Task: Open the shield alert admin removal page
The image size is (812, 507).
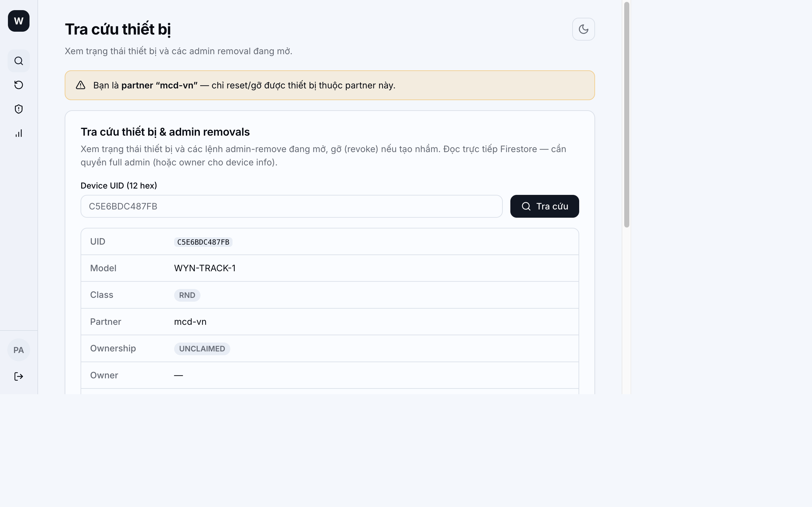Action: tap(19, 109)
